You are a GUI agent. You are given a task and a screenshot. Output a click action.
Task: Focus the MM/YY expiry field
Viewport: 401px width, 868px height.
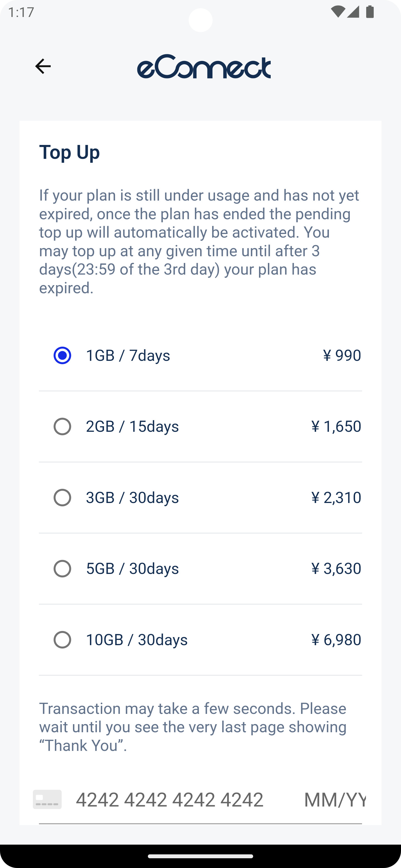tap(334, 800)
